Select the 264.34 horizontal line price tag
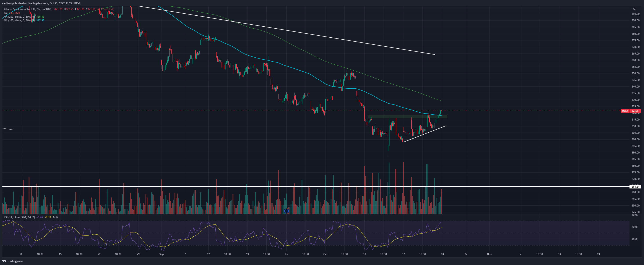Viewport: 644px width, 265px height. (x=635, y=186)
